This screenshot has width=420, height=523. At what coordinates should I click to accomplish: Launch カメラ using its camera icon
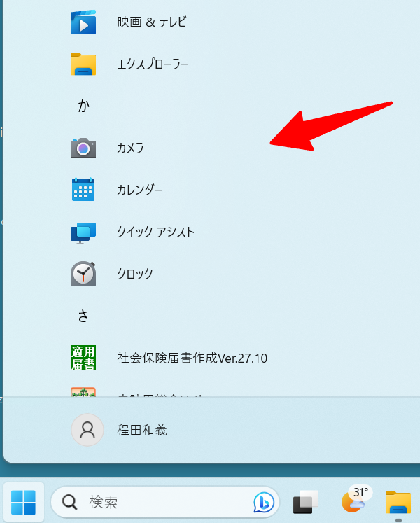pos(83,148)
